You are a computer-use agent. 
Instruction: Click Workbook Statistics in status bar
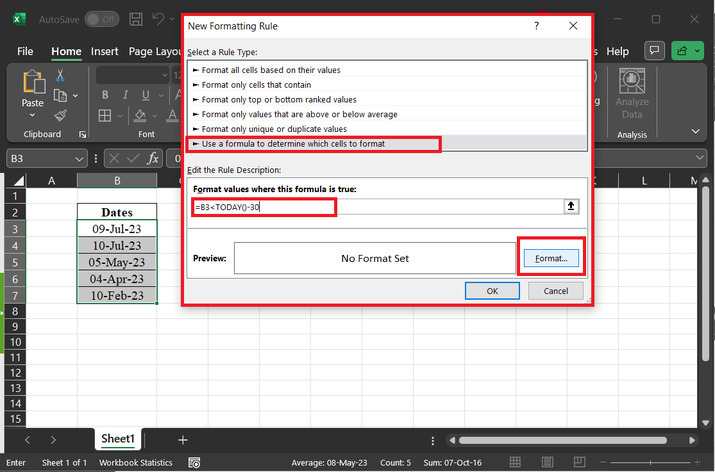tap(135, 462)
